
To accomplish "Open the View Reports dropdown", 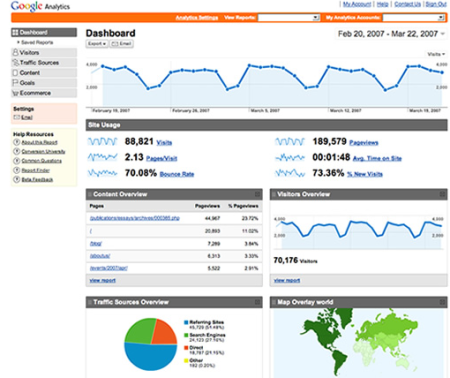I will click(x=289, y=17).
